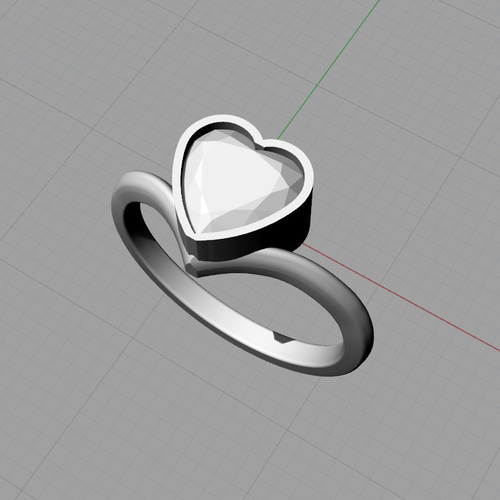
Task: Click the red X-axis line
Action: tap(400, 298)
